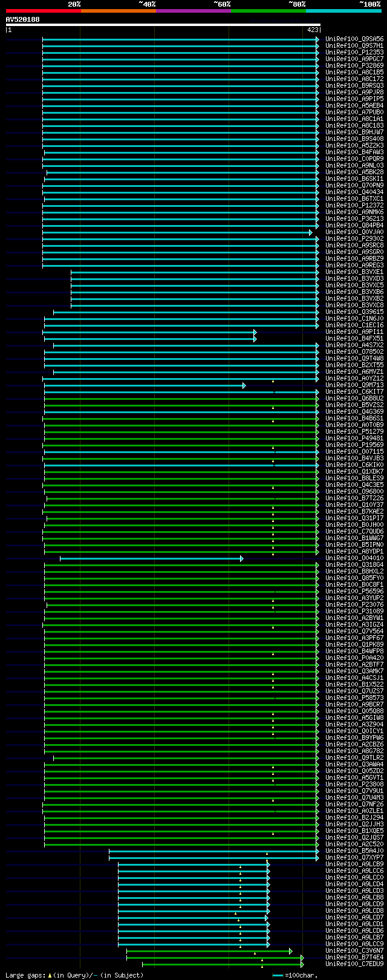
Task: Click the alignment bar for UniRef100_B3VXE1
Action: (195, 272)
